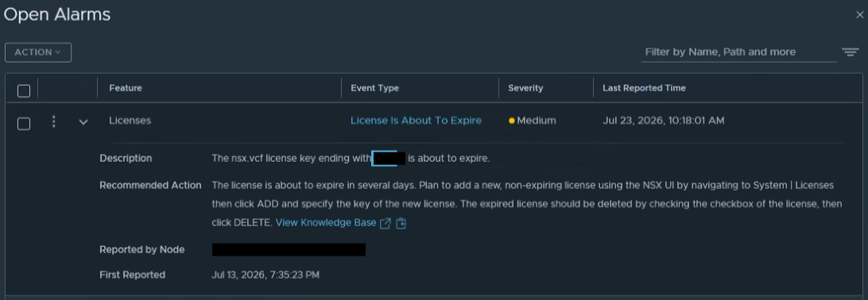Image resolution: width=868 pixels, height=300 pixels.
Task: Close the Open Alarms panel
Action: [859, 15]
